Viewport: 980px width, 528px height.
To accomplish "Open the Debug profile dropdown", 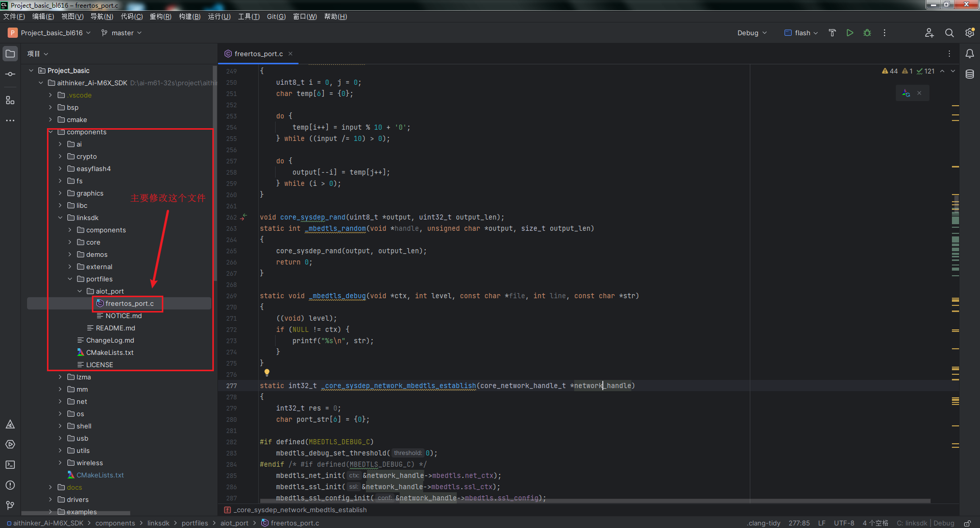I will (x=752, y=33).
